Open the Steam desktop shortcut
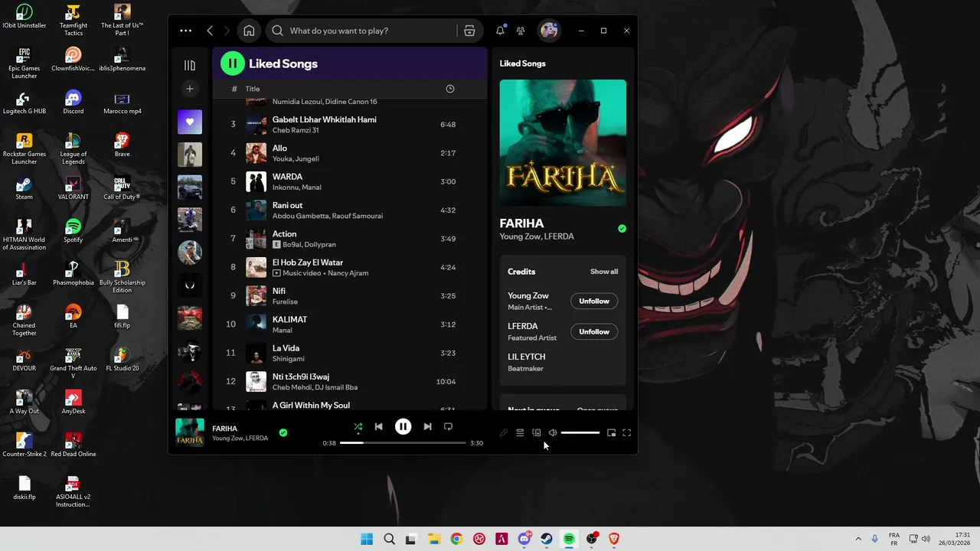Screen dimensions: 980x551 pos(24,187)
